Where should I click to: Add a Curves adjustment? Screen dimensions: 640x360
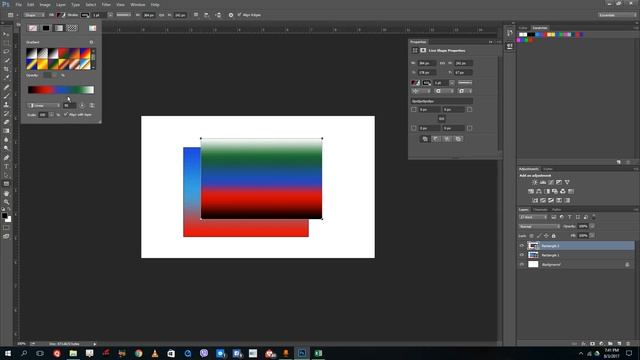[x=551, y=182]
